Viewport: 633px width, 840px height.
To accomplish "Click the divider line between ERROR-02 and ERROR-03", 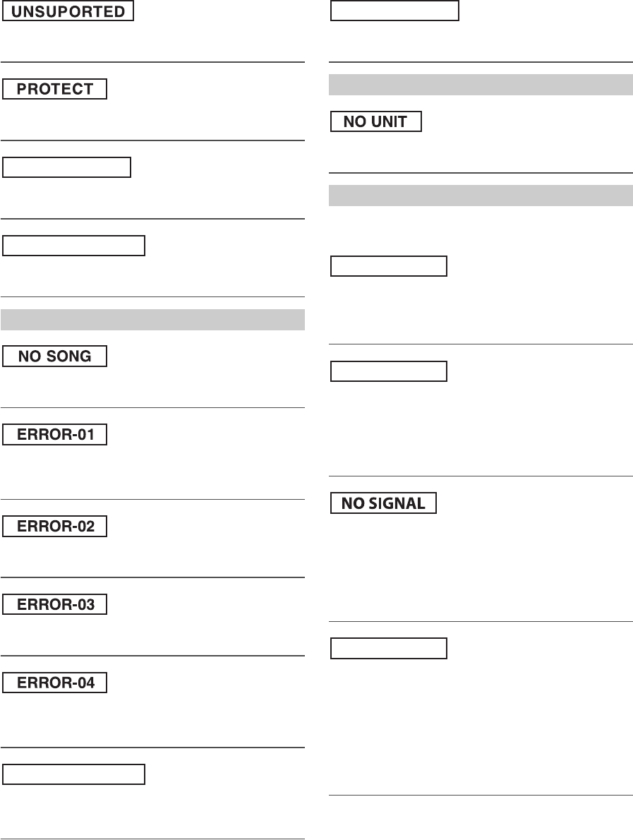I will click(x=153, y=577).
